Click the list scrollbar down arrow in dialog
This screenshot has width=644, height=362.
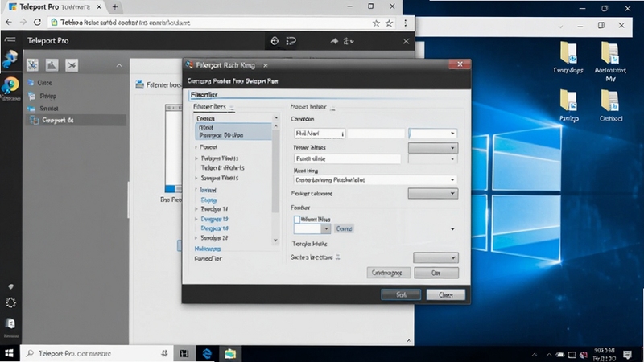[x=275, y=241]
